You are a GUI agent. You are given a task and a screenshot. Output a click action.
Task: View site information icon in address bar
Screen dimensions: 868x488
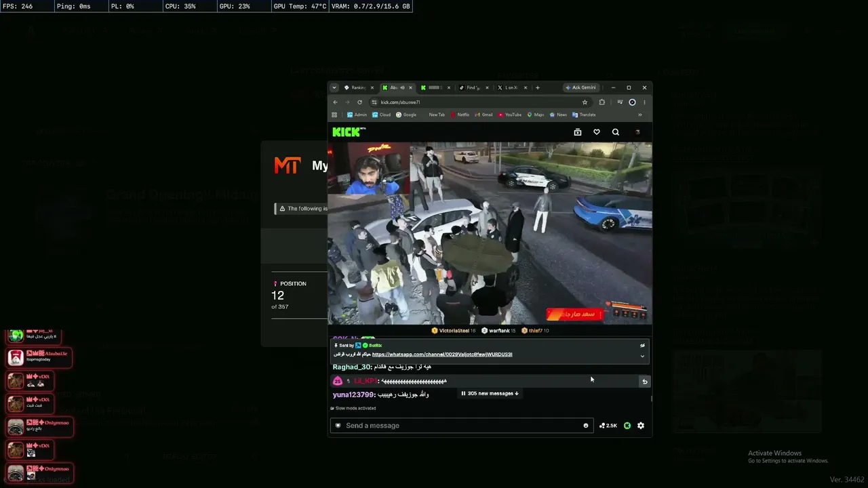click(374, 102)
